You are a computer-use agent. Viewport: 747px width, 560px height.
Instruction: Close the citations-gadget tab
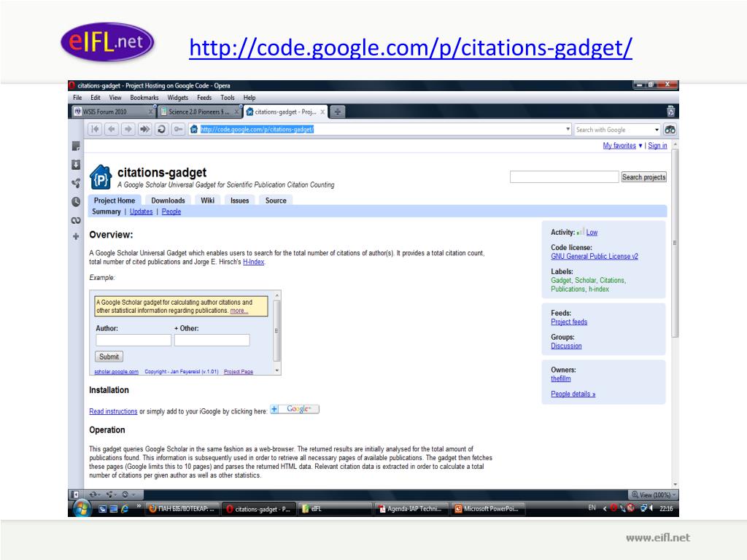(x=322, y=112)
